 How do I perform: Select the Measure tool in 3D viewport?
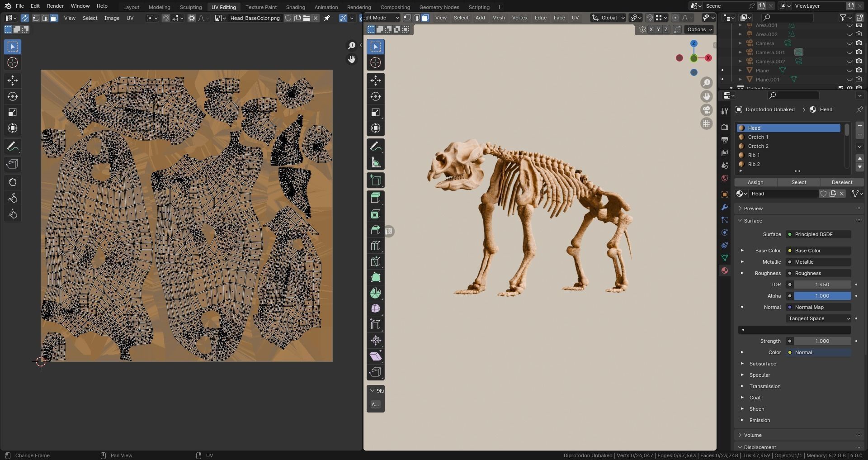point(376,162)
